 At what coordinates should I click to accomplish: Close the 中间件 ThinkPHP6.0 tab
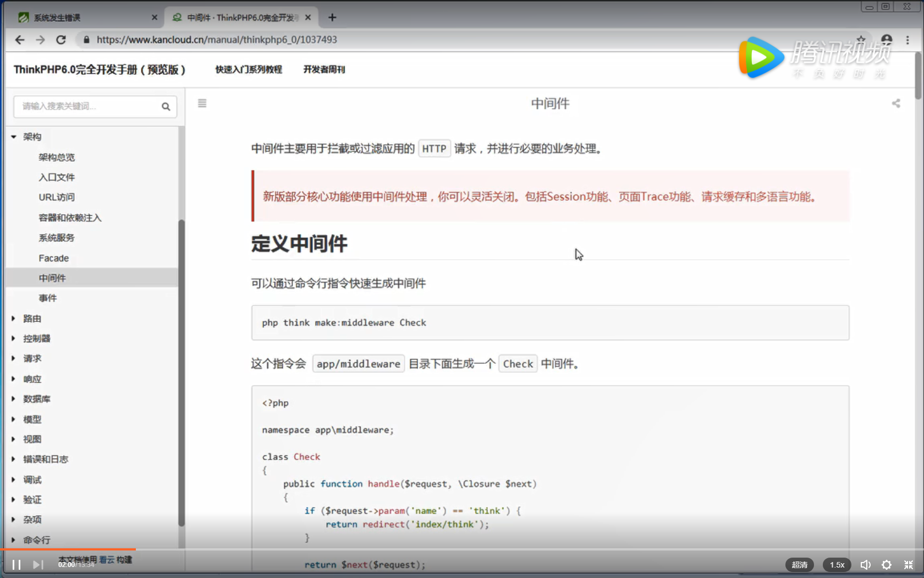[308, 18]
